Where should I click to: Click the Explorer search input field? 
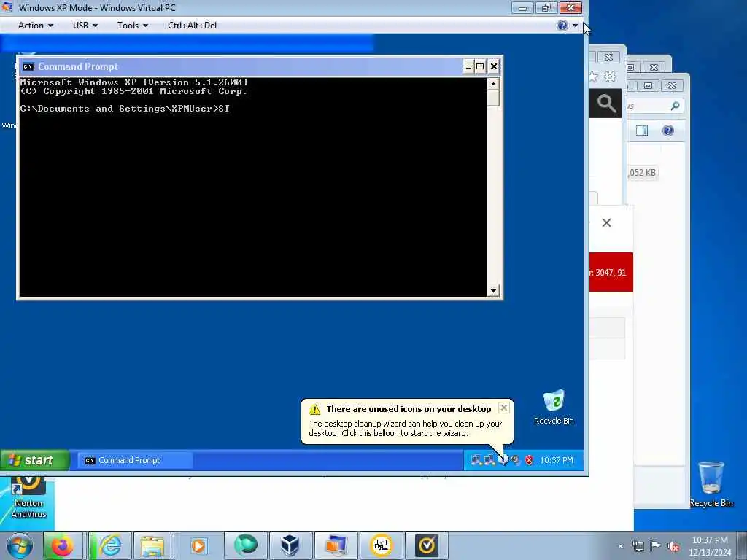tap(654, 106)
